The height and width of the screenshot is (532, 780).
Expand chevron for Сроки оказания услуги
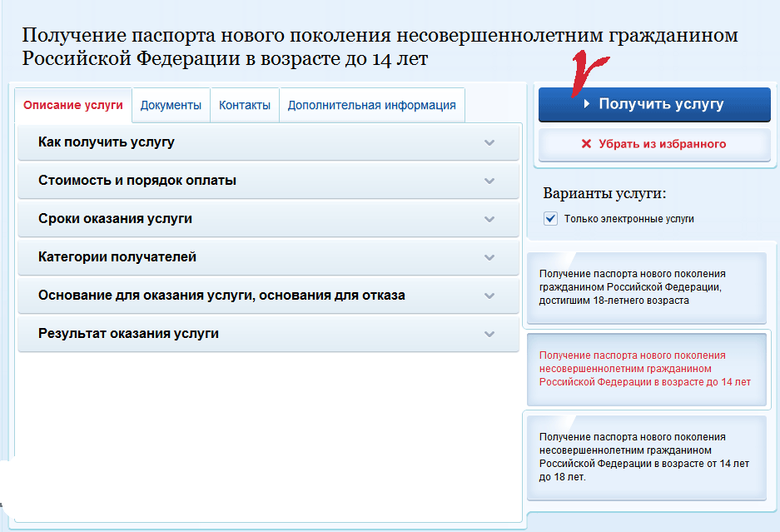coord(489,219)
